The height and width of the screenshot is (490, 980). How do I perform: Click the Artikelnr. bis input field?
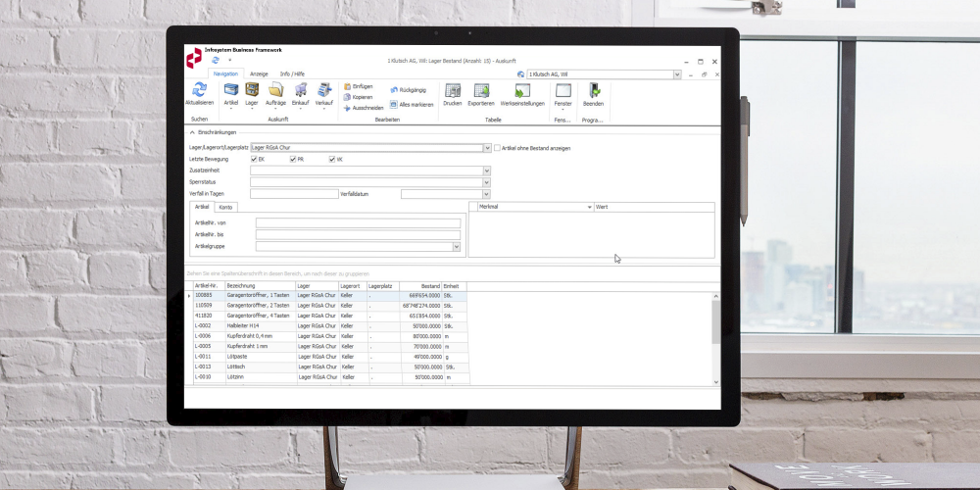pyautogui.click(x=358, y=235)
